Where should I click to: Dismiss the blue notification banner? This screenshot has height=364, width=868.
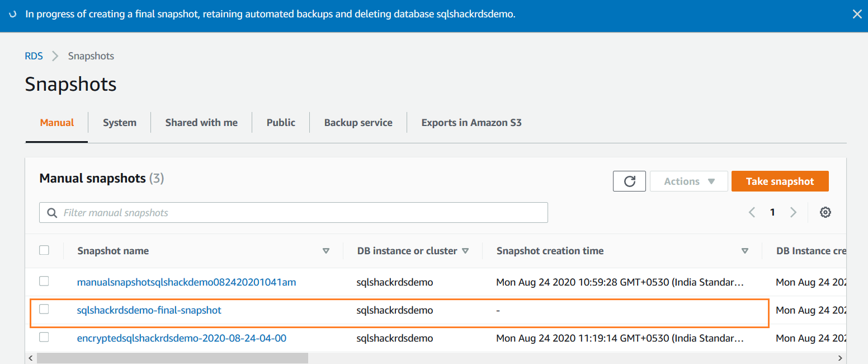(x=857, y=15)
